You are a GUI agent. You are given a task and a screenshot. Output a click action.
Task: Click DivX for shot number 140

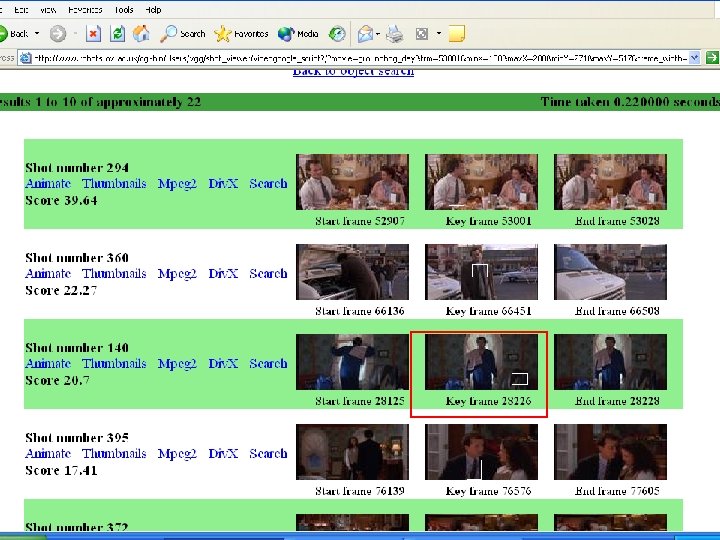223,364
